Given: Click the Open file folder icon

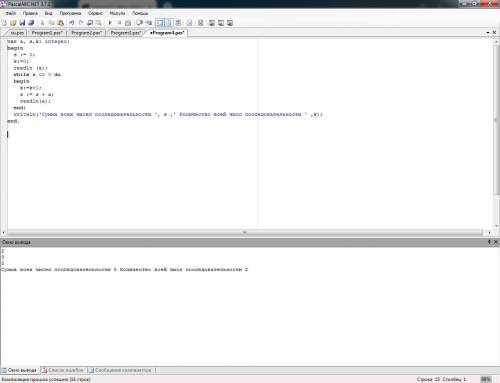Looking at the screenshot, I should (13, 23).
